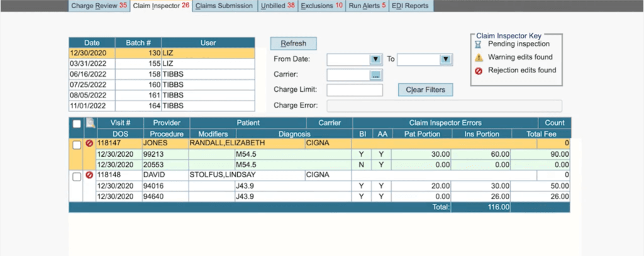Check the box for visit 118148

pos(77,177)
